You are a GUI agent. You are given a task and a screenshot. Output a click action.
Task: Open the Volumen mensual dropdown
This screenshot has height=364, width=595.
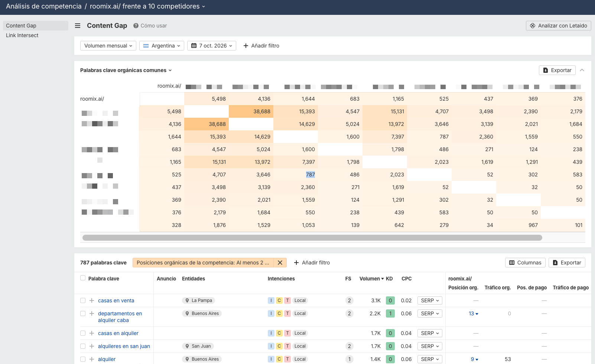click(108, 46)
